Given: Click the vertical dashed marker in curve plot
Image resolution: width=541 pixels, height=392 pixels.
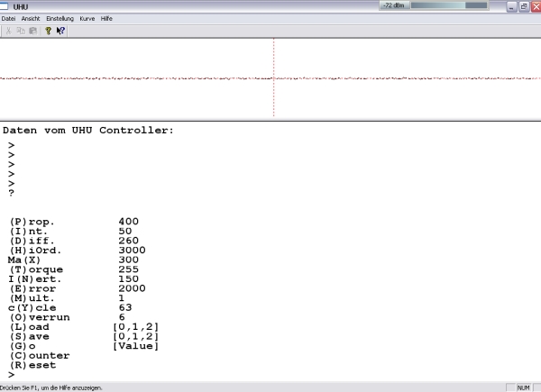Looking at the screenshot, I should coord(273,77).
